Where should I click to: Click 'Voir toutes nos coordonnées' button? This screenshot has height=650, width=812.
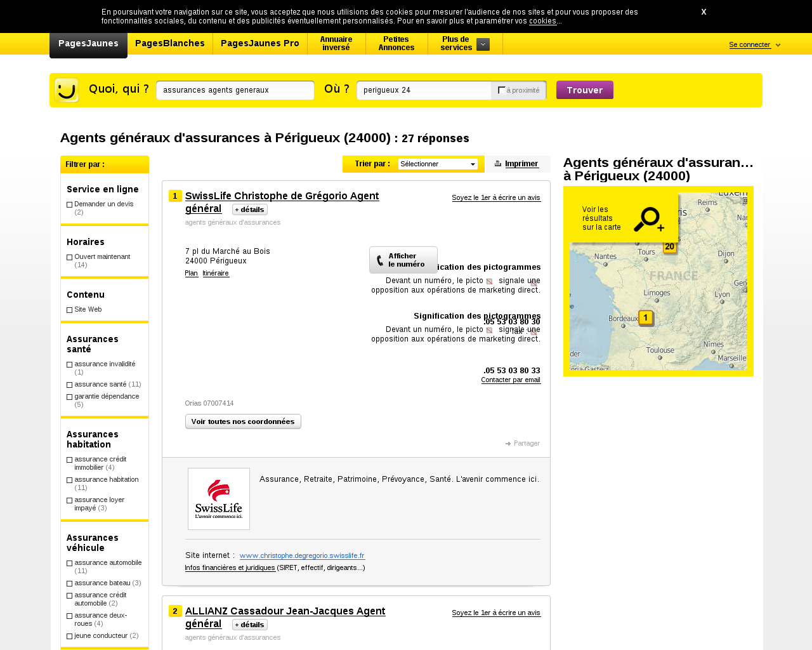click(x=243, y=421)
